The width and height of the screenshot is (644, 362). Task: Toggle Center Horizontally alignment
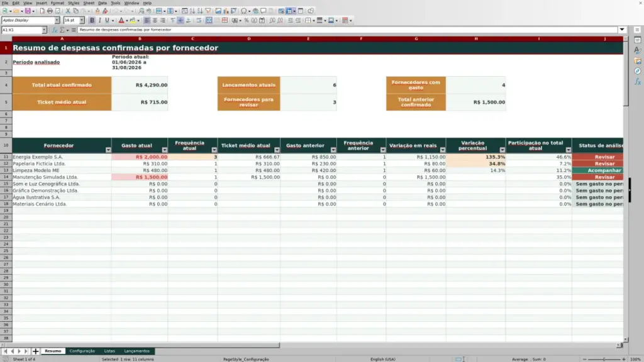[x=155, y=21]
